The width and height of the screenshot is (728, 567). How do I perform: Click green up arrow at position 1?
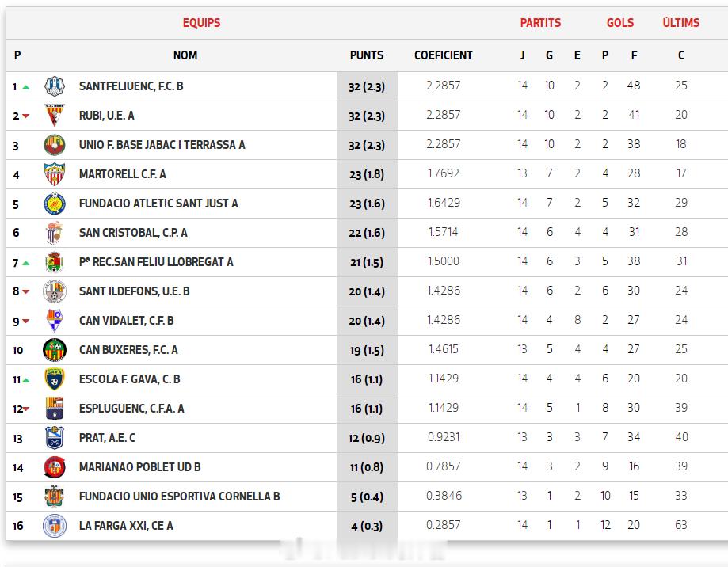coord(26,87)
